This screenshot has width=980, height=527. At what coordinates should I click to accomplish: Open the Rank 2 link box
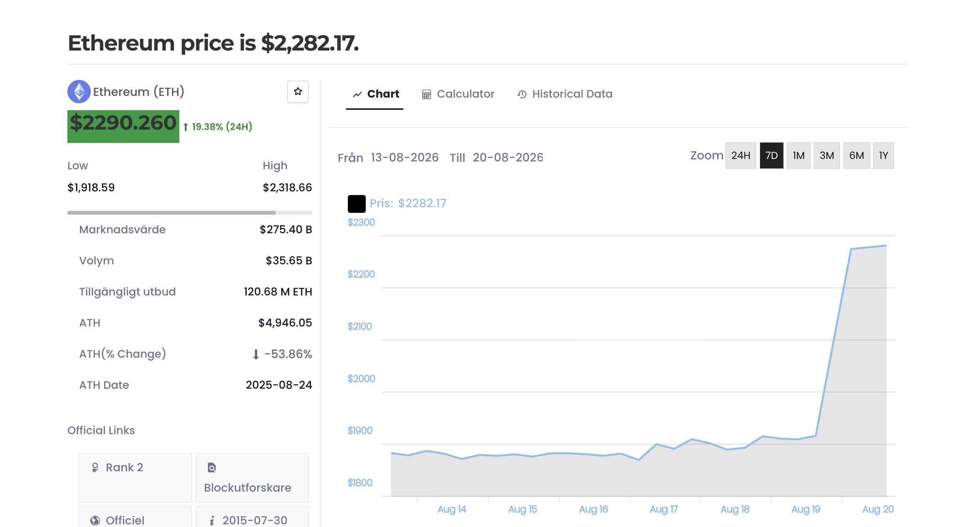click(x=135, y=477)
